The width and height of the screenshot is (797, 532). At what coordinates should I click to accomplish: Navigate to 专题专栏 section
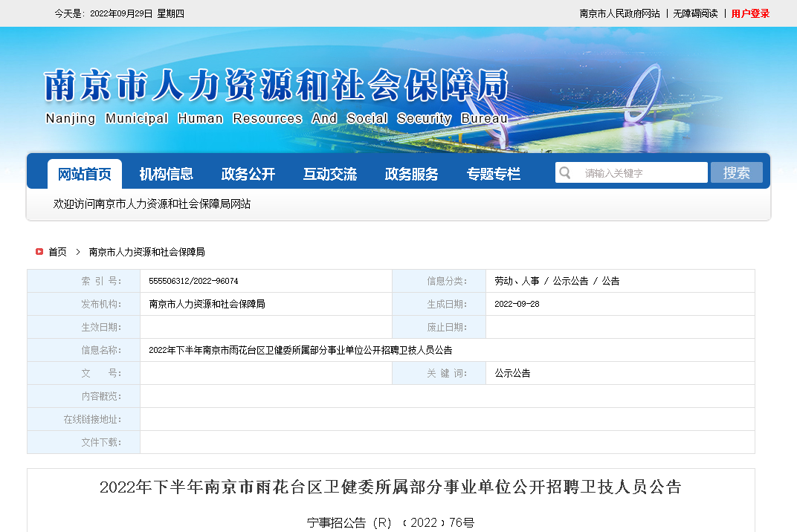494,174
